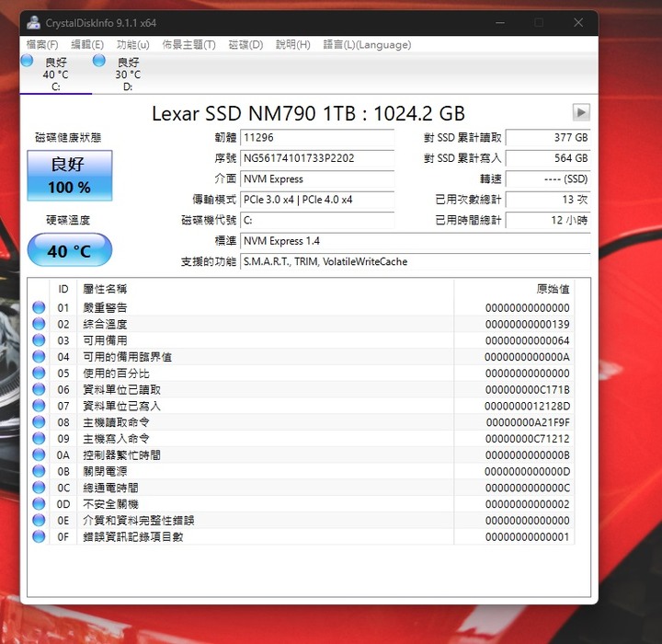Select the C: drive tab at 40 °C
This screenshot has height=644, width=662.
point(56,74)
